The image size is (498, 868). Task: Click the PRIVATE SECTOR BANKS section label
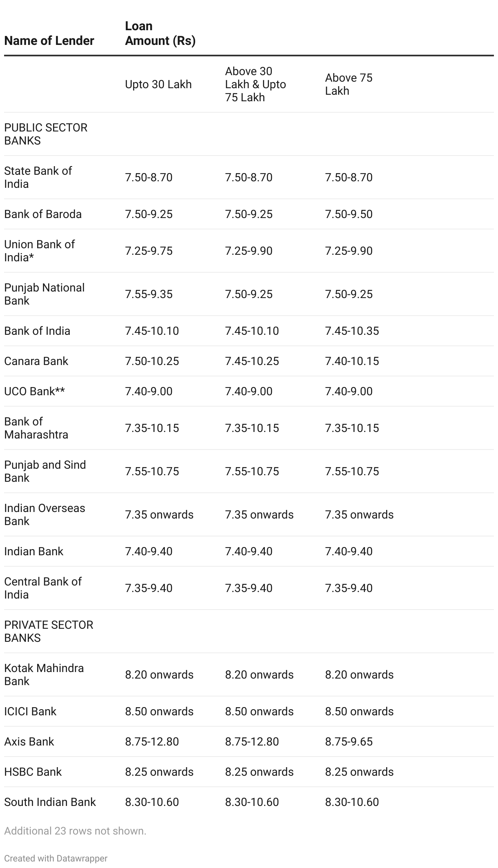(x=49, y=631)
